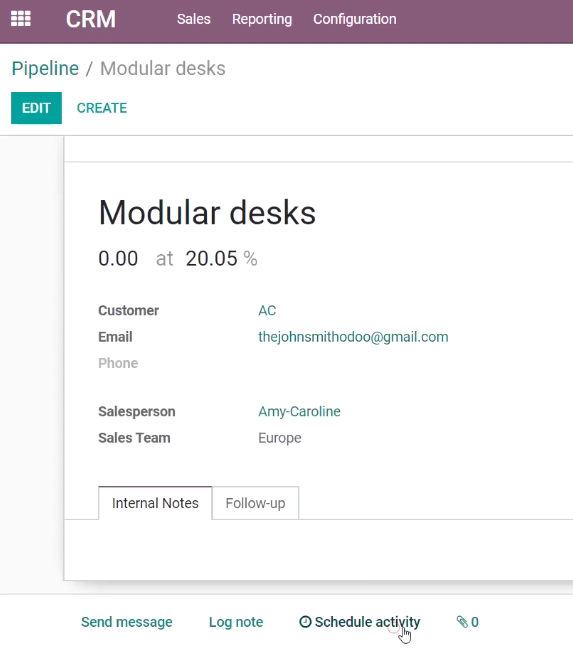Screen dimensions: 573x660
Task: Click the attachment count 0
Action: pyautogui.click(x=475, y=622)
